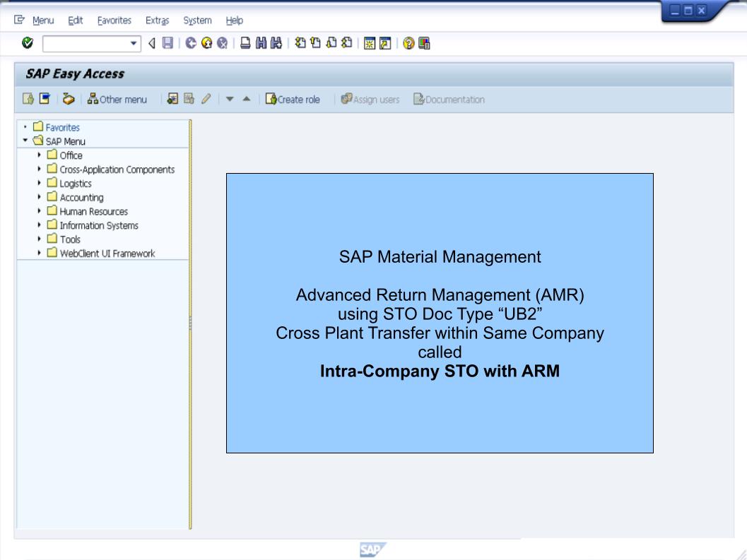Open the Help menu

[235, 20]
